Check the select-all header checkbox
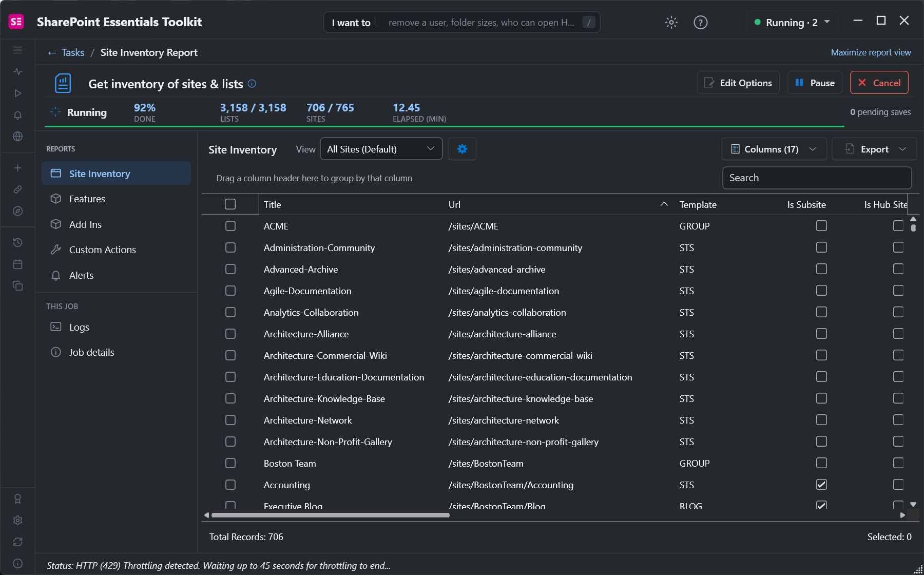The height and width of the screenshot is (575, 924). [230, 204]
